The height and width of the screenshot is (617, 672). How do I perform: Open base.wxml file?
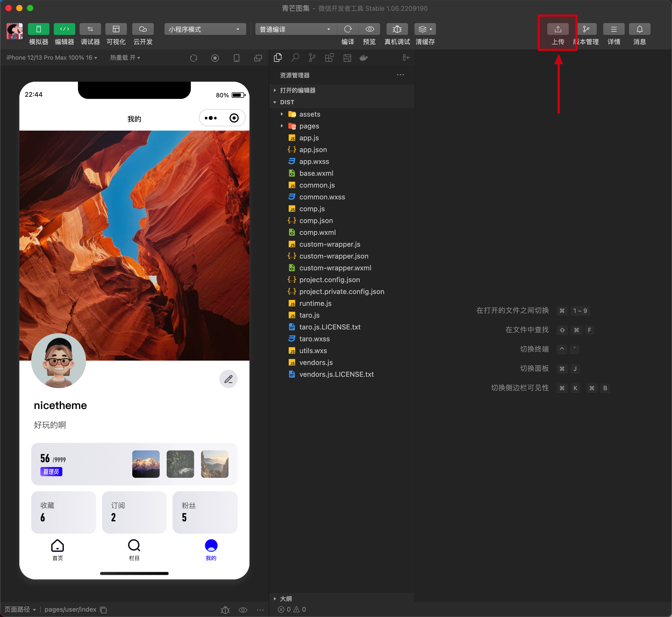[342, 173]
